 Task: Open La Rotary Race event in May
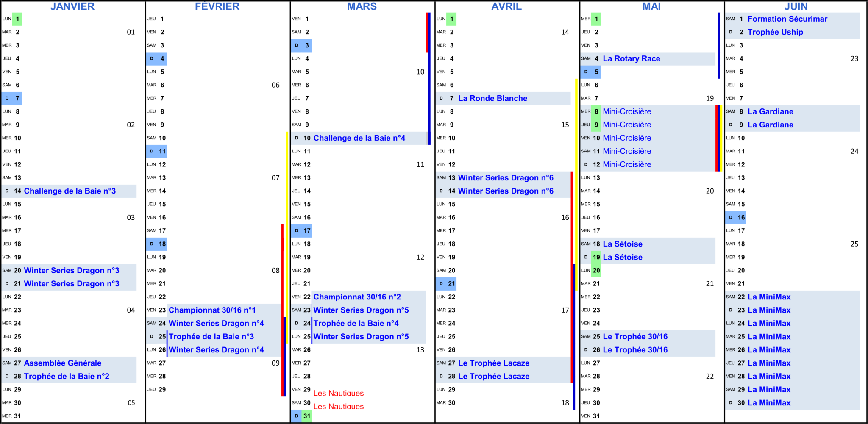[632, 59]
